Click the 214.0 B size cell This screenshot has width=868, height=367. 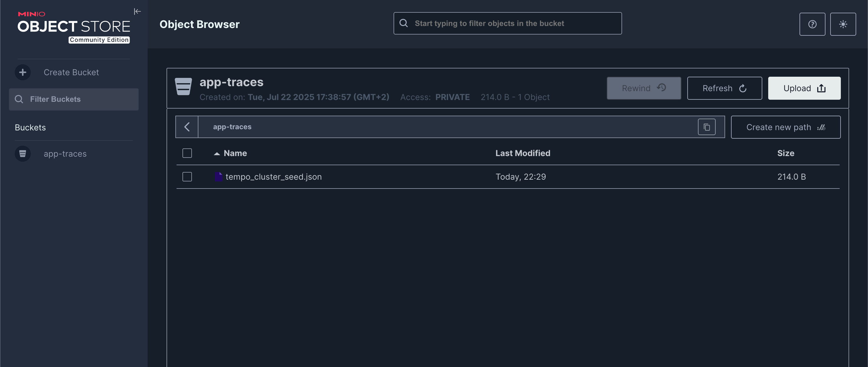click(792, 177)
